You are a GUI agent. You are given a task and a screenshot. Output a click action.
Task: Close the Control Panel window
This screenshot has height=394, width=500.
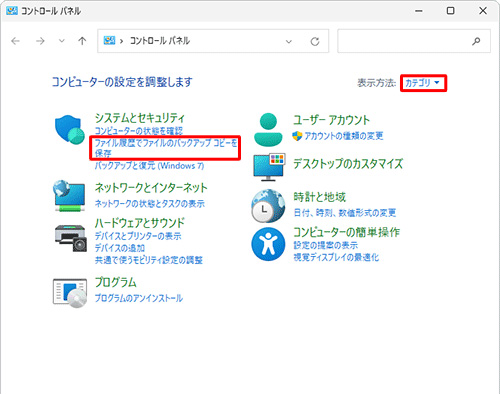pyautogui.click(x=483, y=11)
